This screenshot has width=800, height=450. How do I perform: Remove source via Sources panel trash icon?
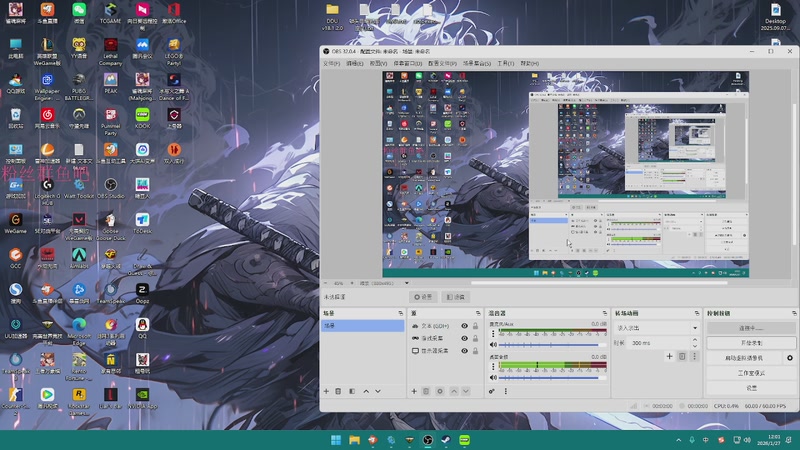[426, 391]
